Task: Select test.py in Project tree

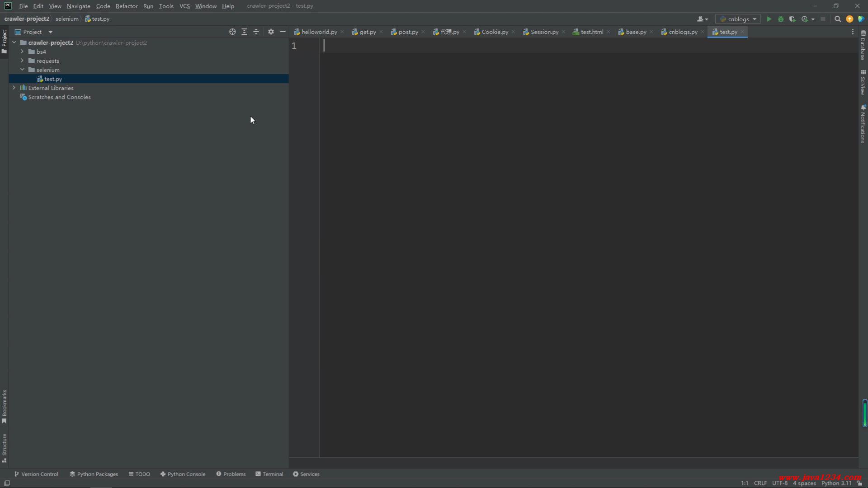Action: 149,79
